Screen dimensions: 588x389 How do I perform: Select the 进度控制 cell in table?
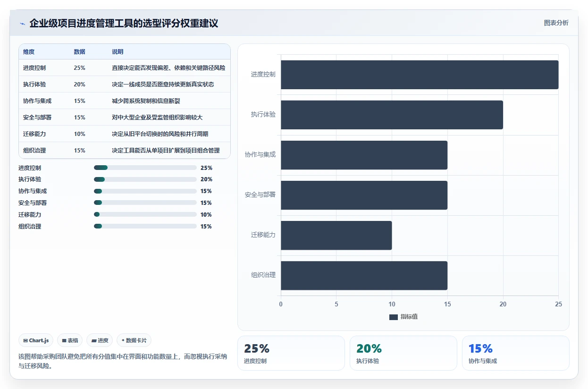pyautogui.click(x=34, y=68)
